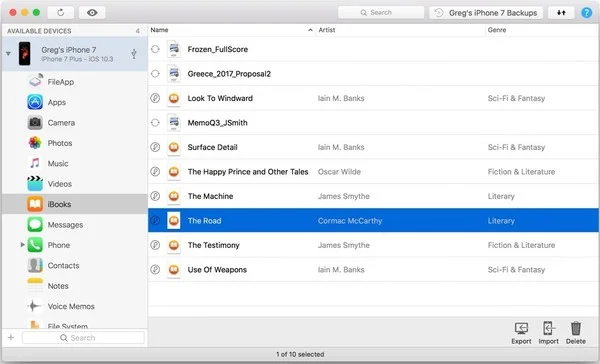Click the USB connection icon for Greg's iPhone 7
Viewport: 600px width, 364px height.
pos(134,54)
